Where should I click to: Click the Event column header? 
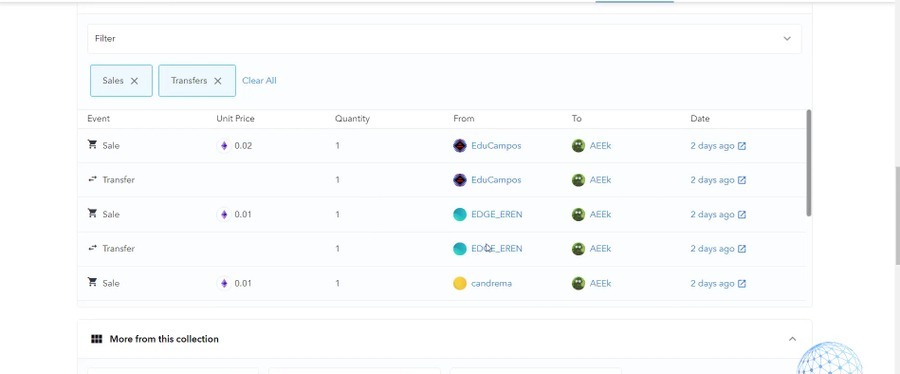pos(99,119)
